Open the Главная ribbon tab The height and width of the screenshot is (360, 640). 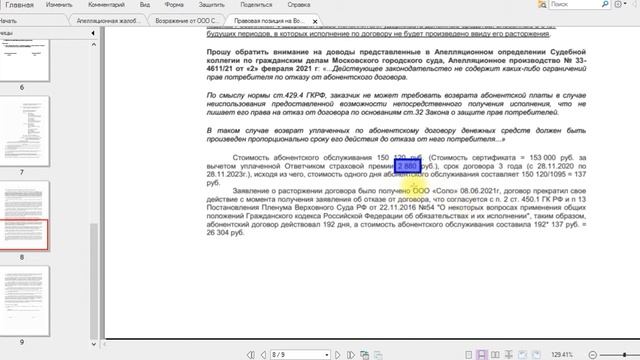pyautogui.click(x=19, y=5)
